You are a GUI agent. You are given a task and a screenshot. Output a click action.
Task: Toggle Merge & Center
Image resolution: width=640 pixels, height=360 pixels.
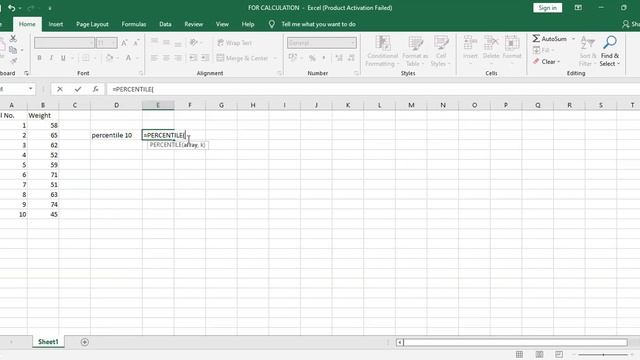coord(242,58)
